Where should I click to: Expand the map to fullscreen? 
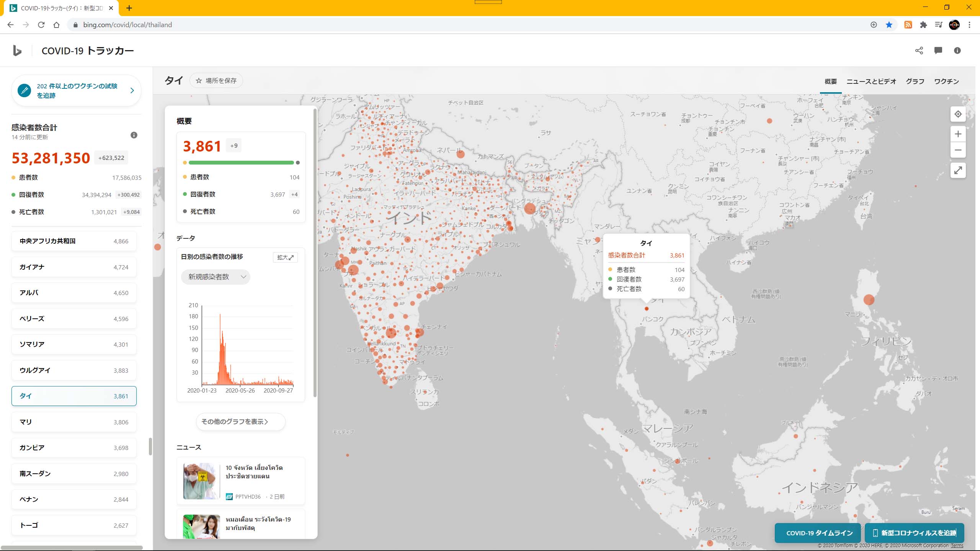coord(958,170)
